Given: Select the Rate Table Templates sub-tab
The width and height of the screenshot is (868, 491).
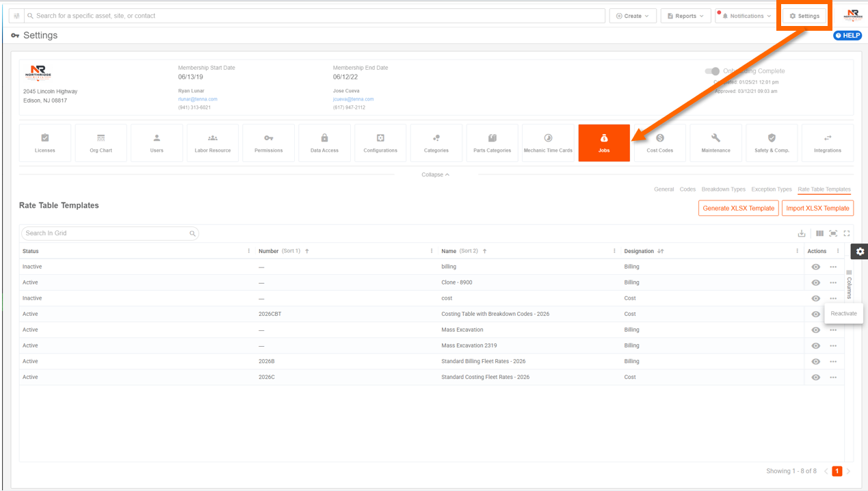Looking at the screenshot, I should click(x=824, y=189).
